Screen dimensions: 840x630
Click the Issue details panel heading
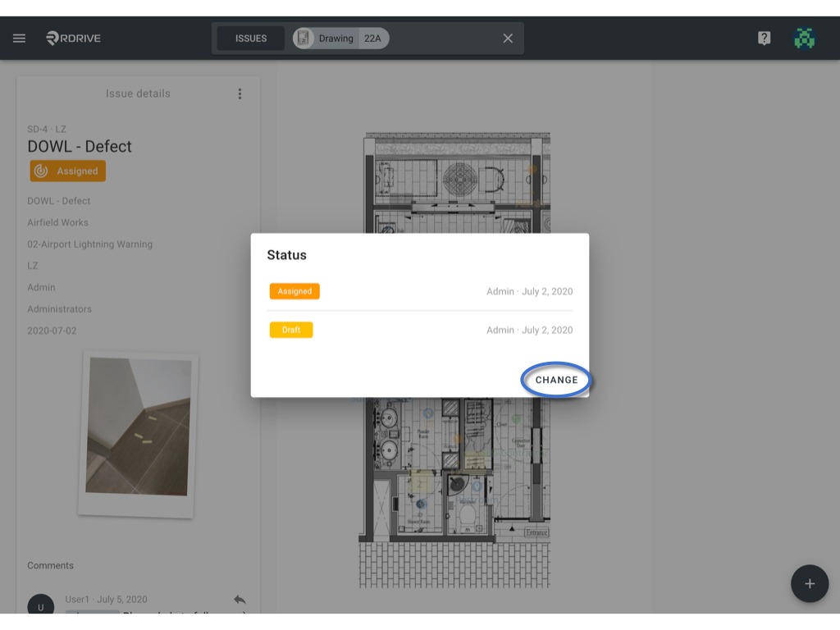pyautogui.click(x=138, y=94)
